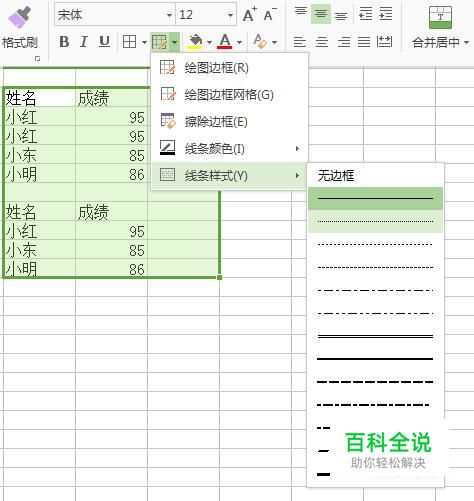Click the distributed alignment icon
The width and height of the screenshot is (474, 501).
384,42
